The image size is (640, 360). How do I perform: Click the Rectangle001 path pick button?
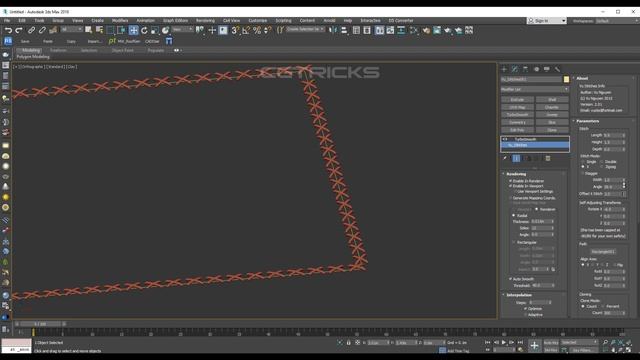[603, 252]
